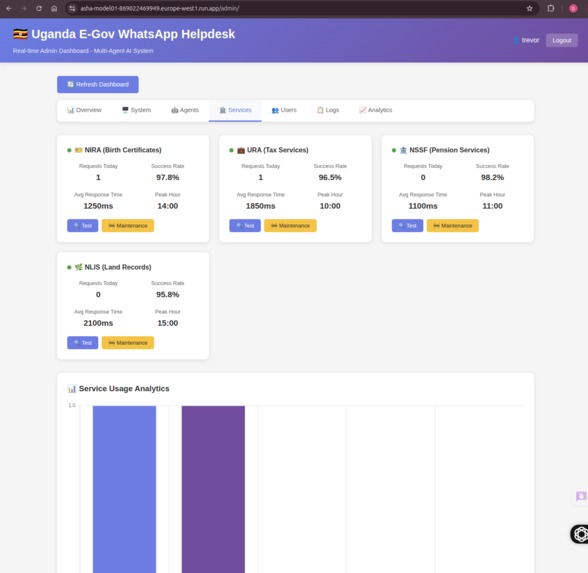Open the purple floating download widget
This screenshot has height=573, width=588.
(x=581, y=496)
